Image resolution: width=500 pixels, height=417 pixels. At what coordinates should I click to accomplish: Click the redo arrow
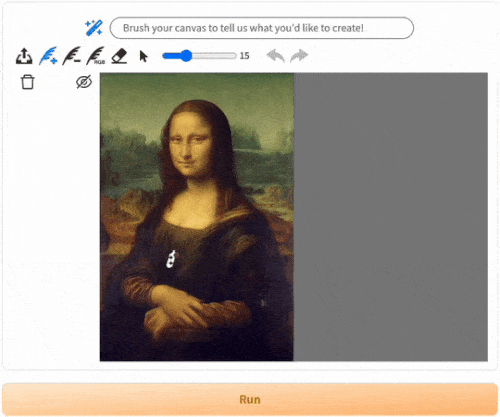(x=299, y=56)
